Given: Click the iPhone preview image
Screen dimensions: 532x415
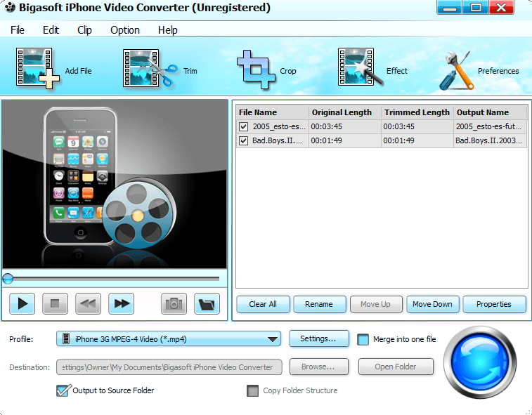Looking at the screenshot, I should 115,184.
